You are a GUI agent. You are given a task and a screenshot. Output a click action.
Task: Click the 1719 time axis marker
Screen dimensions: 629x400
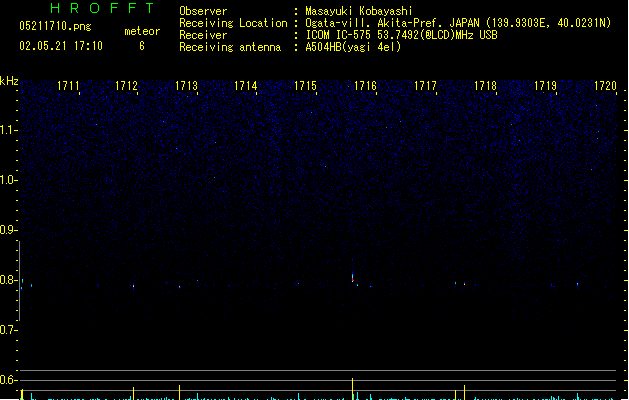click(546, 86)
